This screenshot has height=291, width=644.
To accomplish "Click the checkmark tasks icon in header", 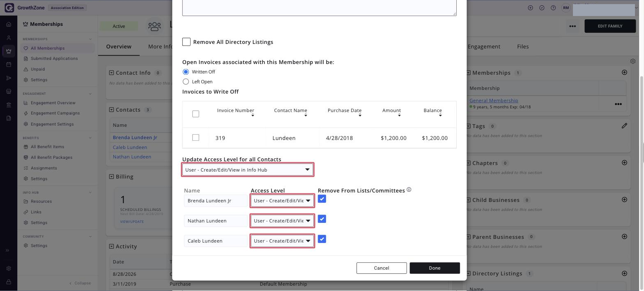I will [x=542, y=8].
